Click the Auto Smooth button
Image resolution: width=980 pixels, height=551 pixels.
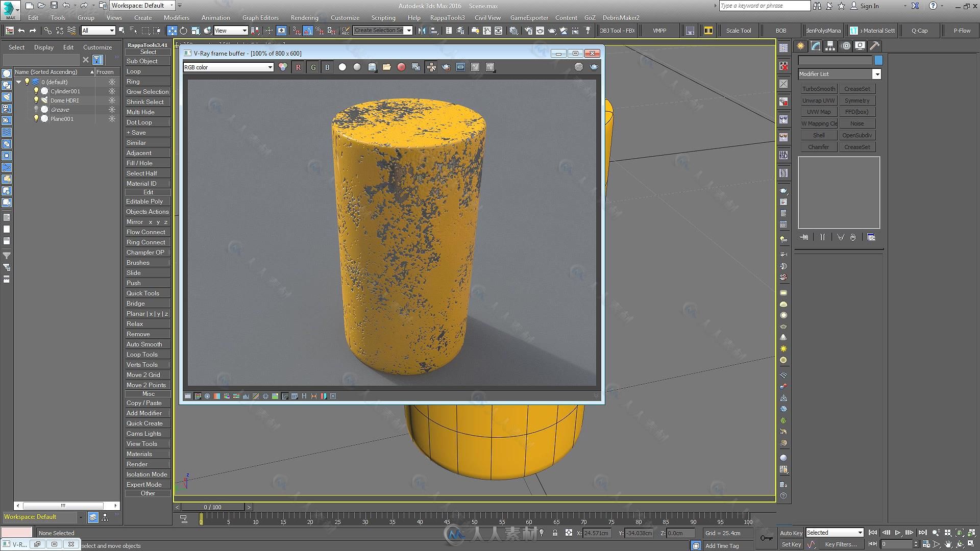coord(148,344)
